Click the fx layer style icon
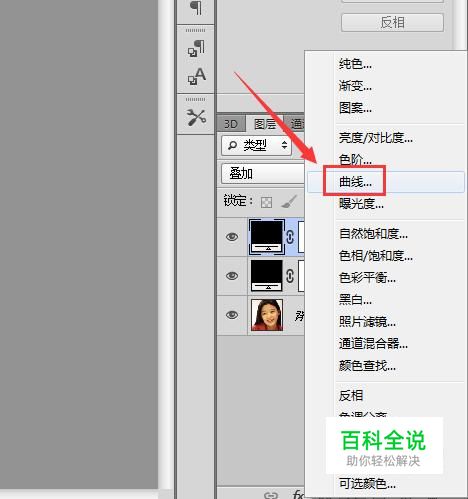 tap(298, 494)
